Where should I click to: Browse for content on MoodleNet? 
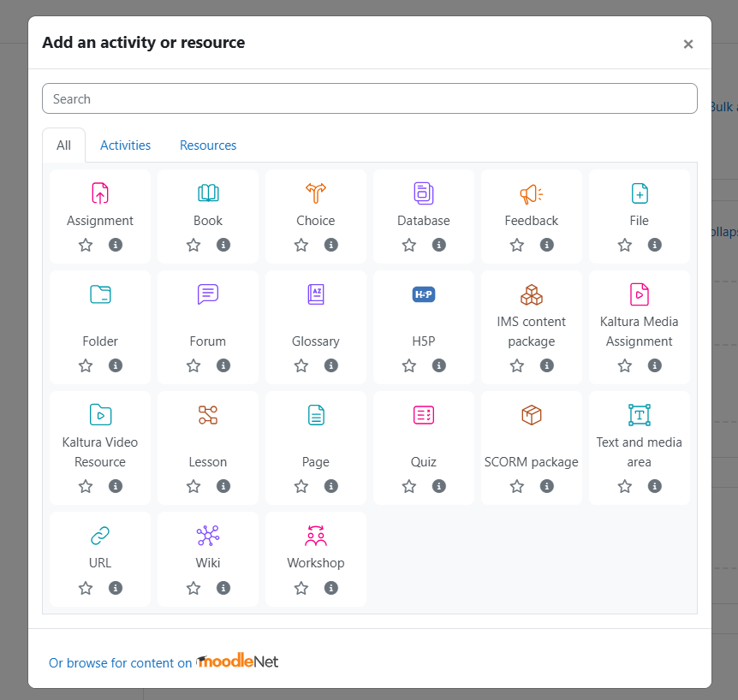[x=164, y=662]
